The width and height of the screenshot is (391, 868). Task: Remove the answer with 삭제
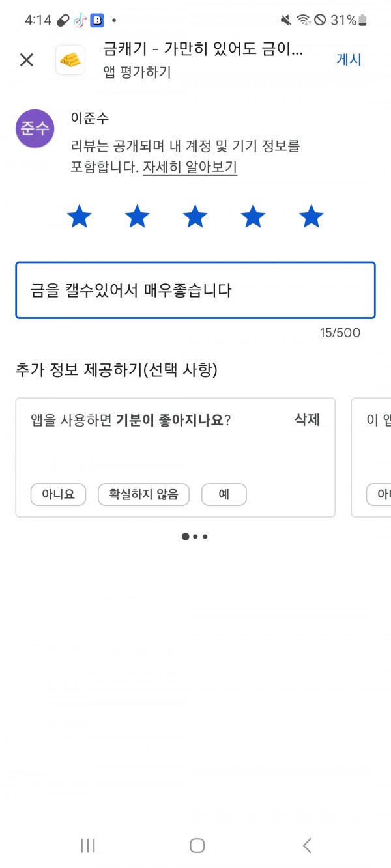pos(307,419)
